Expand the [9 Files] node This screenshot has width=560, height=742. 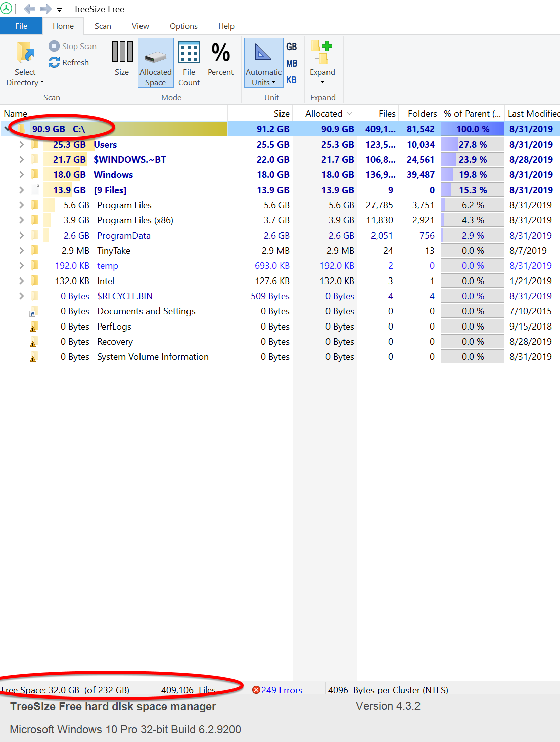[21, 190]
